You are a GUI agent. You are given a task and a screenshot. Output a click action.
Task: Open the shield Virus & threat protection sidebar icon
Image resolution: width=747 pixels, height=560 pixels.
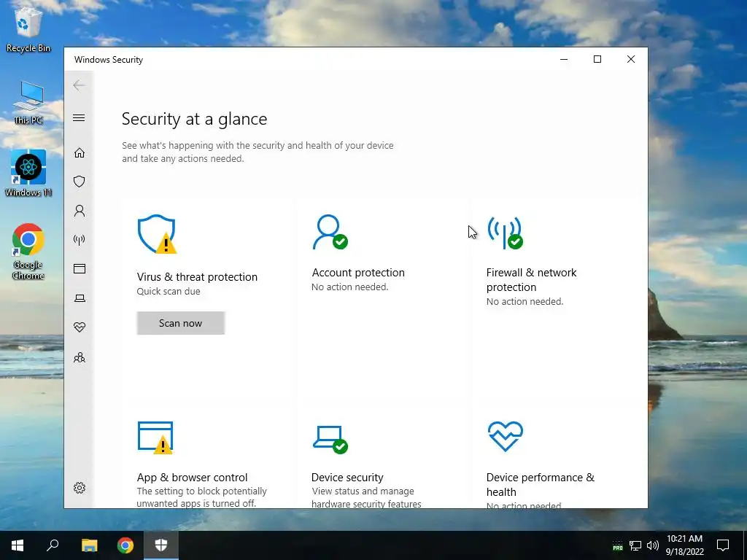click(80, 182)
